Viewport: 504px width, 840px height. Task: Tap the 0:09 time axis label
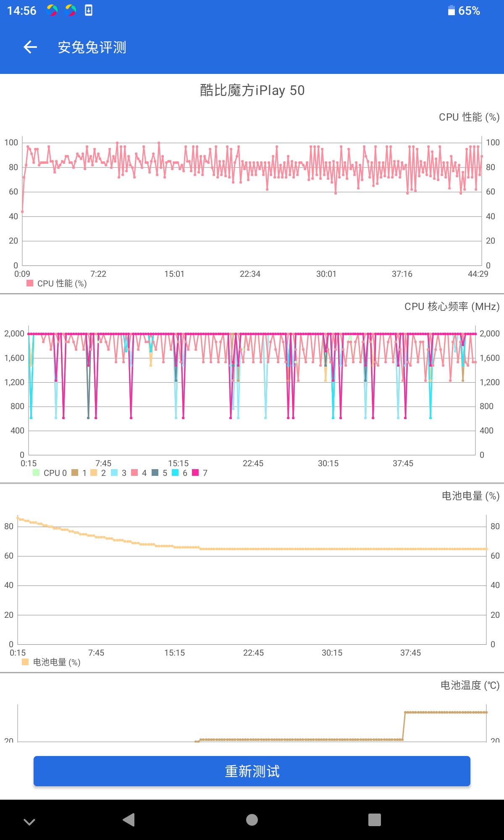[22, 274]
